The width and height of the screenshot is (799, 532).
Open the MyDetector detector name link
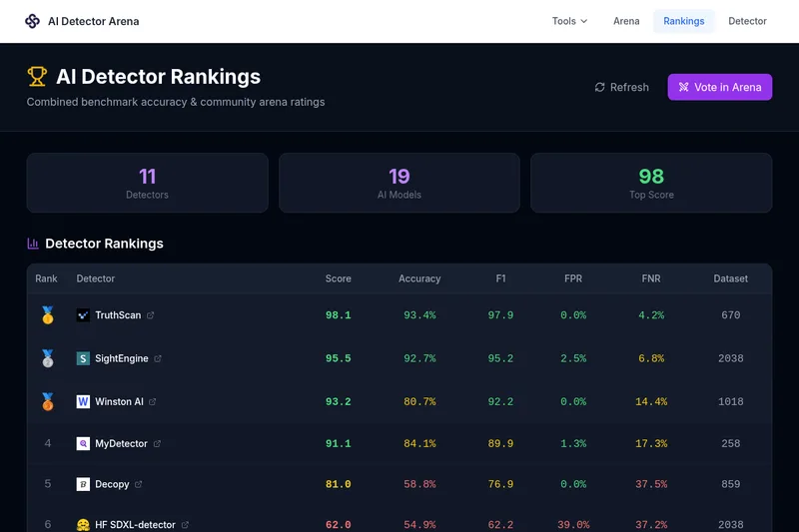tap(121, 443)
